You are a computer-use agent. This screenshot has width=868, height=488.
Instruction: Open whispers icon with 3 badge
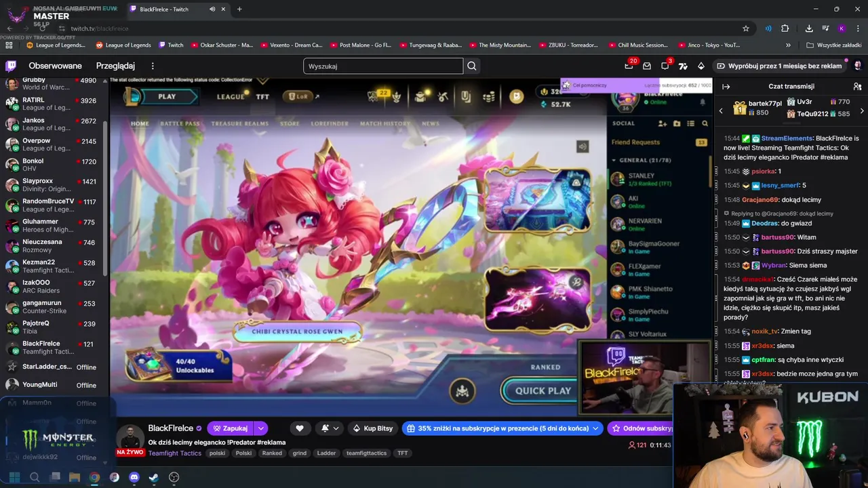tap(665, 66)
